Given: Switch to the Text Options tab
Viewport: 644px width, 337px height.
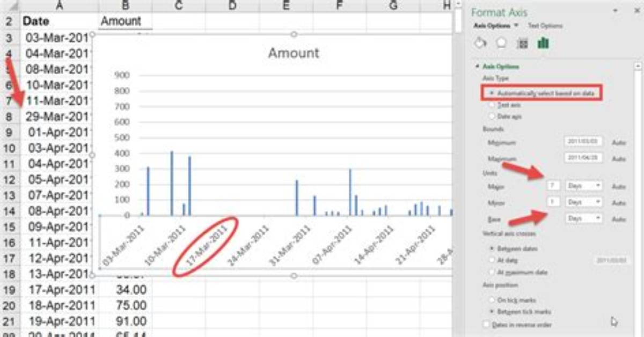Looking at the screenshot, I should 545,26.
